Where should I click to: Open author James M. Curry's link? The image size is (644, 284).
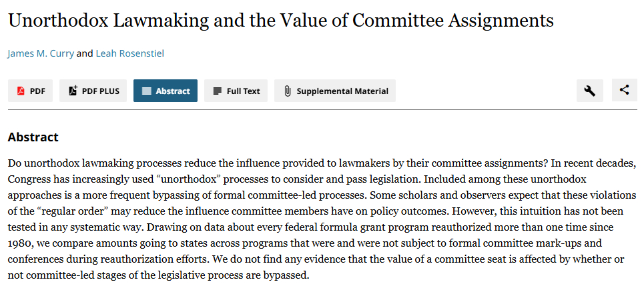[41, 53]
